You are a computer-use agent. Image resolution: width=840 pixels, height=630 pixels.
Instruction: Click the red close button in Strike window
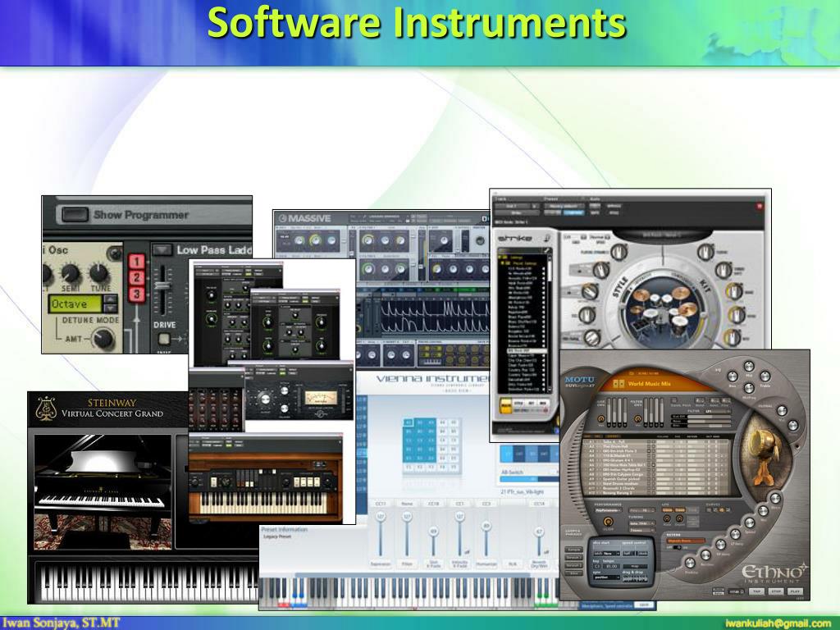pos(759,206)
